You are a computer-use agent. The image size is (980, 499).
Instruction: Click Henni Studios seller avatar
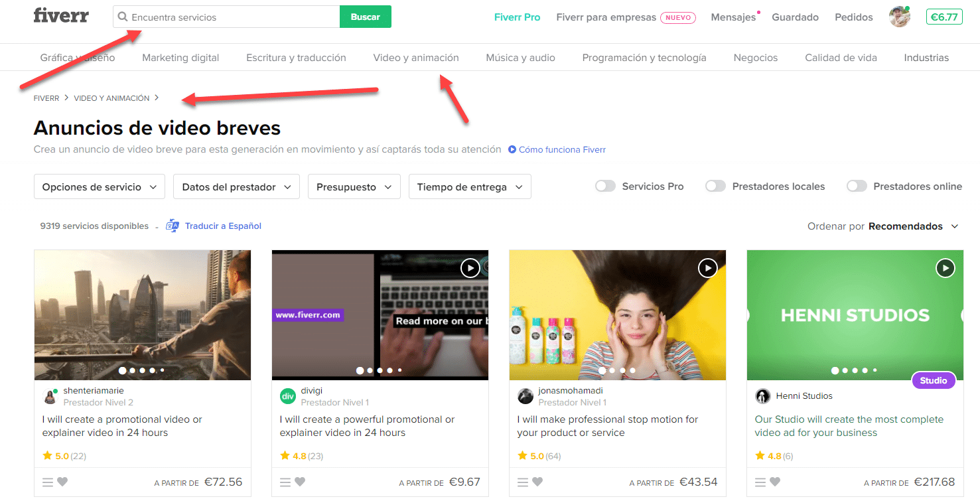pos(762,397)
